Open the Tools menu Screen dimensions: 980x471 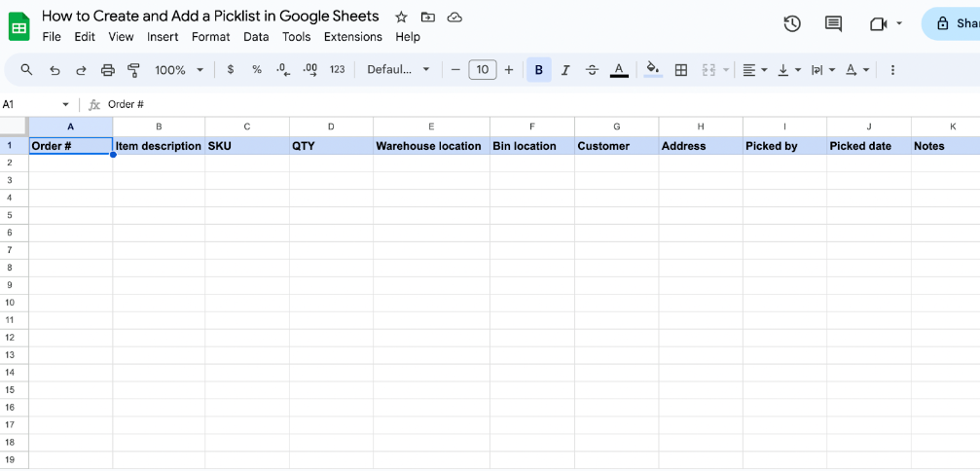coord(296,37)
